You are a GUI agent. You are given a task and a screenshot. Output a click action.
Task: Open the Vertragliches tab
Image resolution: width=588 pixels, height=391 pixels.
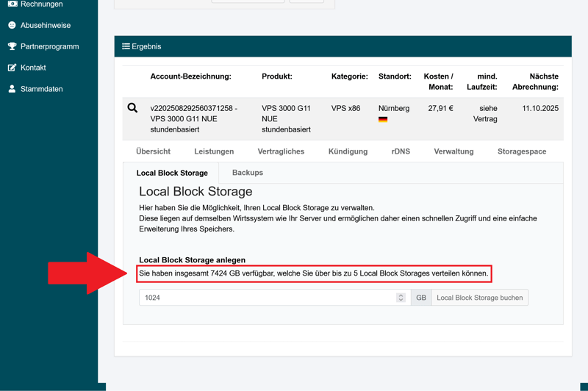click(x=281, y=151)
